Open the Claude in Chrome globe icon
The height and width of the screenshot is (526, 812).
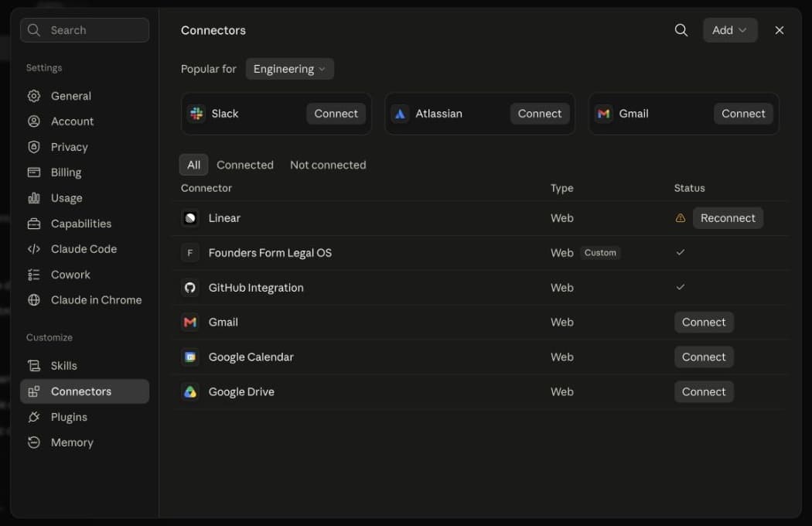tap(34, 300)
